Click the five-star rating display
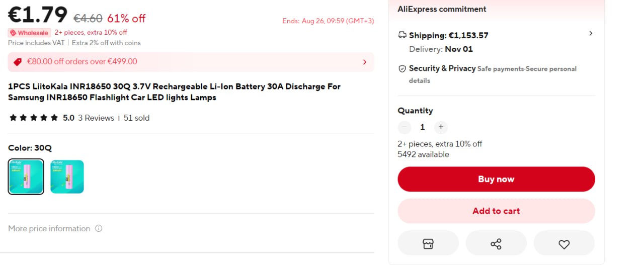The image size is (644, 265). [x=34, y=118]
